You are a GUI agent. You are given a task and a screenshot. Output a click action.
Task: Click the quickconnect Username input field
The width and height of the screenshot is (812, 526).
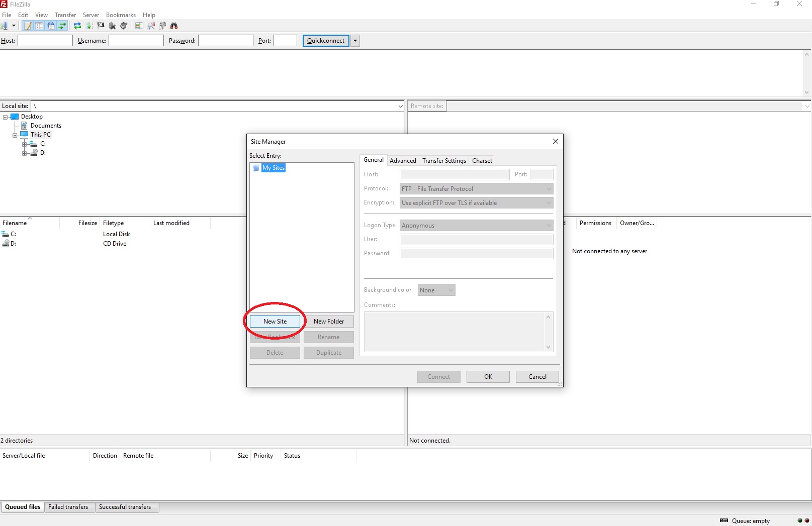pyautogui.click(x=136, y=41)
